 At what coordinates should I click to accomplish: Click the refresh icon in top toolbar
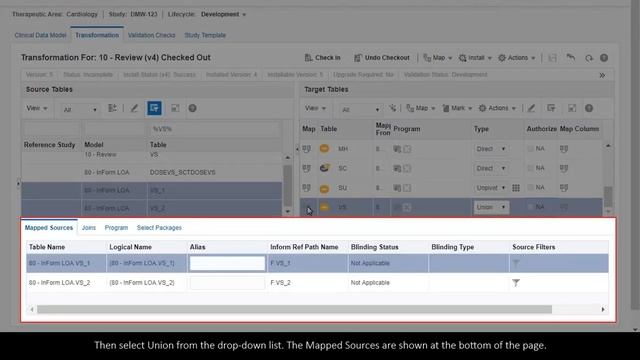pos(589,58)
